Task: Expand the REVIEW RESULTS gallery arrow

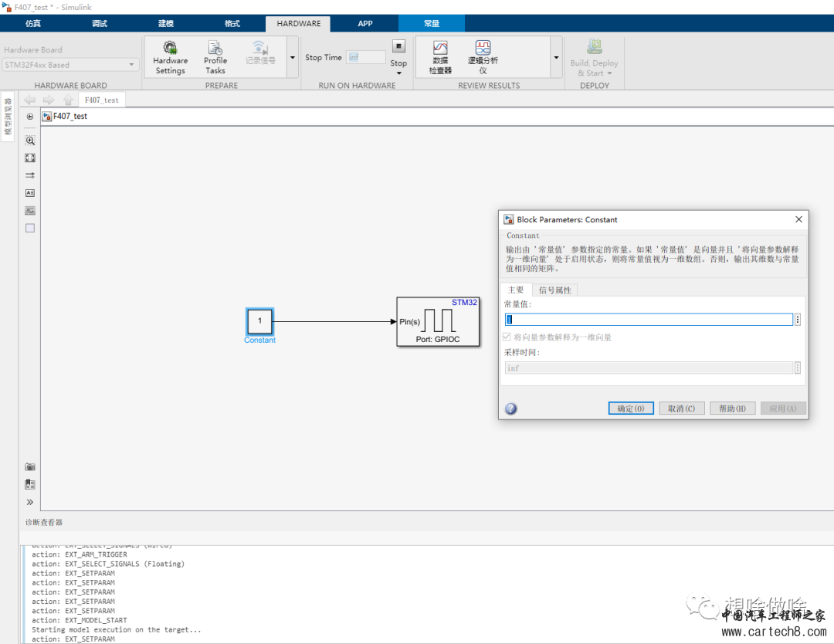Action: click(x=556, y=57)
